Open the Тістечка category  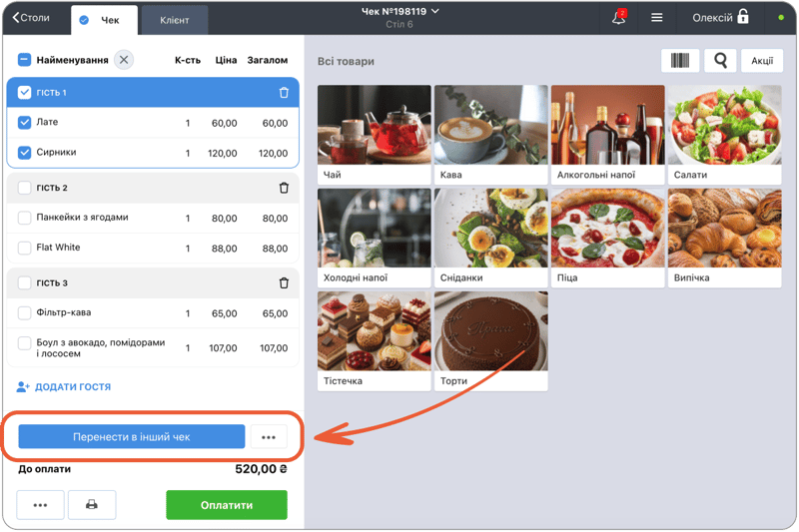pyautogui.click(x=374, y=341)
